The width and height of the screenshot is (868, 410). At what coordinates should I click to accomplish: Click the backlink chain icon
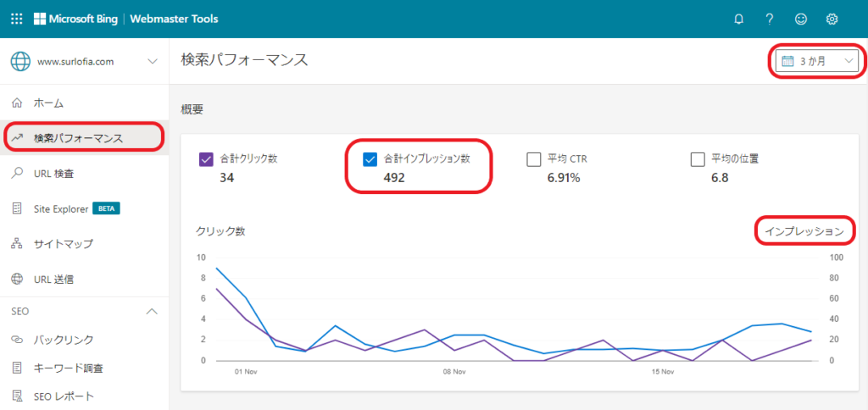coord(17,339)
